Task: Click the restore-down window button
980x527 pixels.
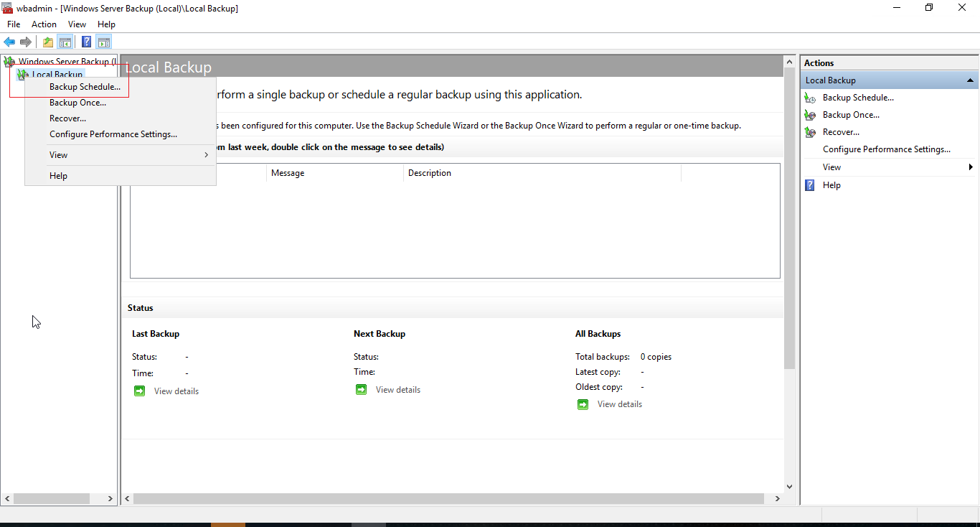Action: pyautogui.click(x=929, y=8)
